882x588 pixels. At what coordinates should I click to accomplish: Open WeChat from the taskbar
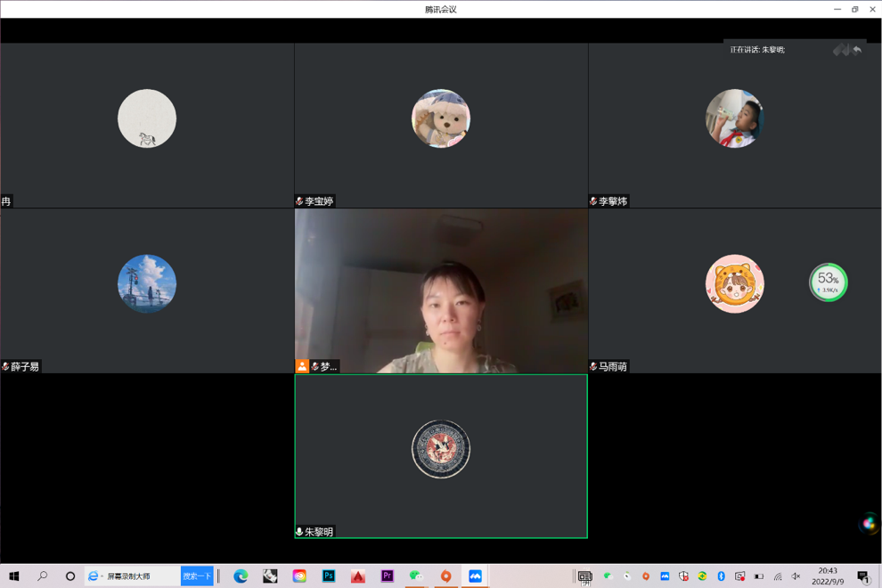click(415, 575)
